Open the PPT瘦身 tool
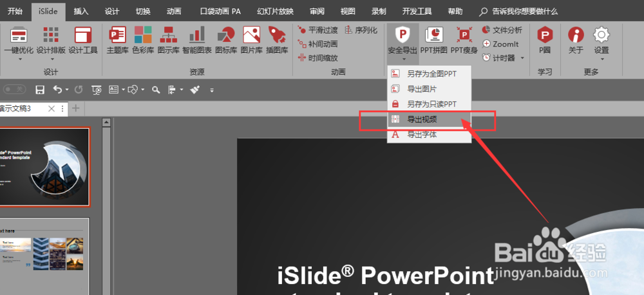 pyautogui.click(x=464, y=41)
